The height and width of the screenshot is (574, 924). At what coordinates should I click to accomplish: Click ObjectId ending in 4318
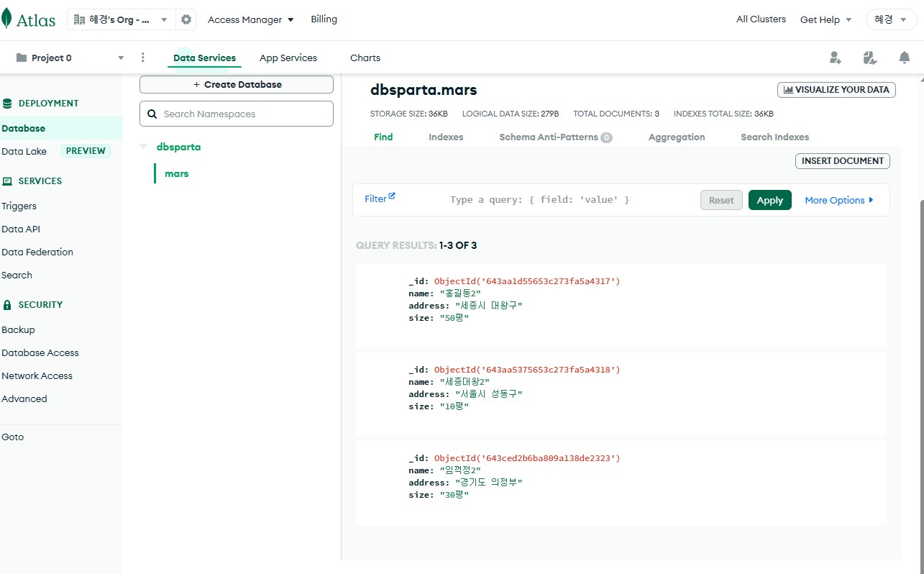tap(527, 370)
